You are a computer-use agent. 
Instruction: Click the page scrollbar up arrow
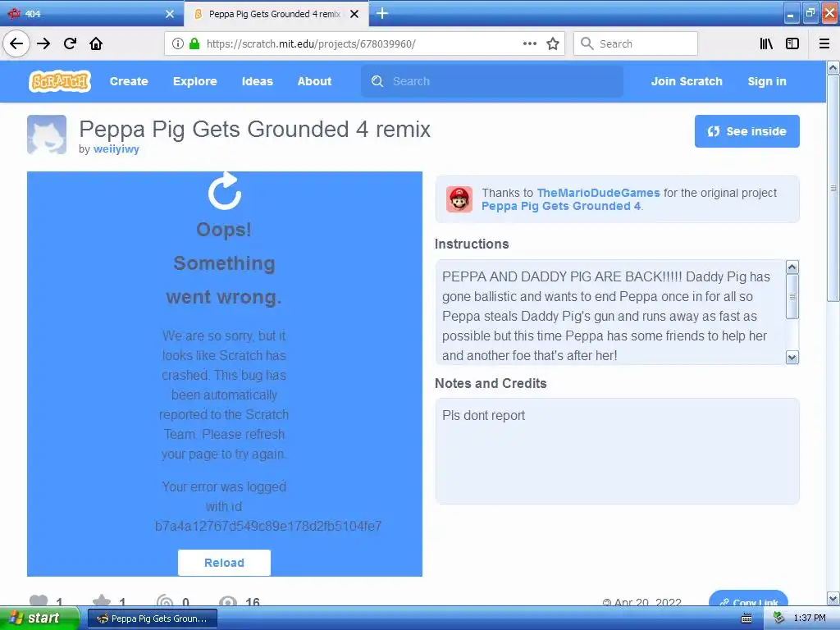tap(833, 68)
